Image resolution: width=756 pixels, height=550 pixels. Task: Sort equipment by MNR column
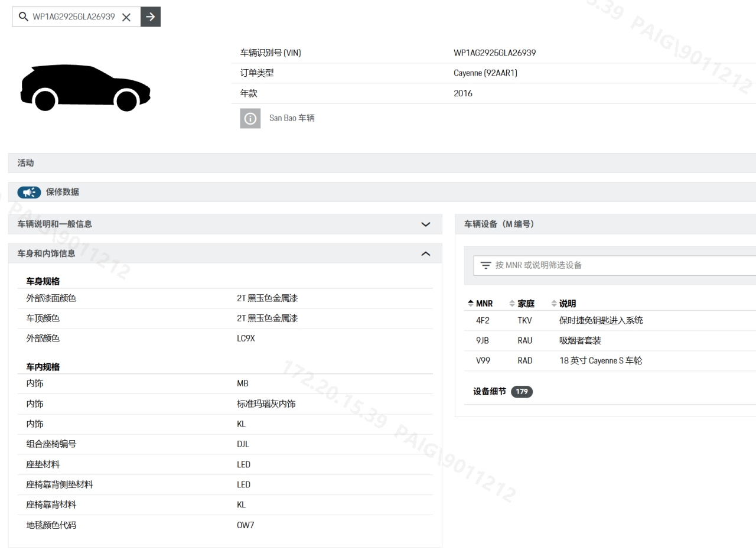coord(480,304)
